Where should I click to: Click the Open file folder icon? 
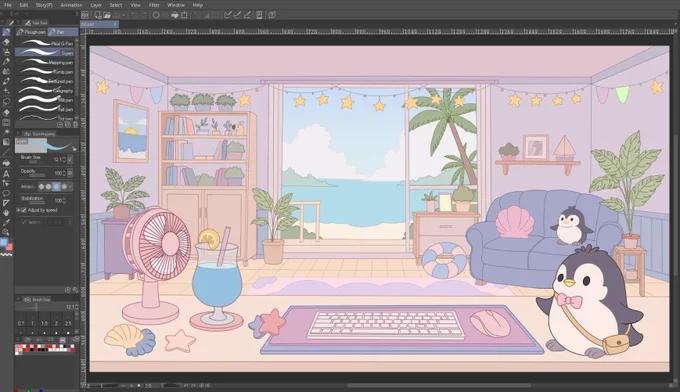pyautogui.click(x=107, y=15)
